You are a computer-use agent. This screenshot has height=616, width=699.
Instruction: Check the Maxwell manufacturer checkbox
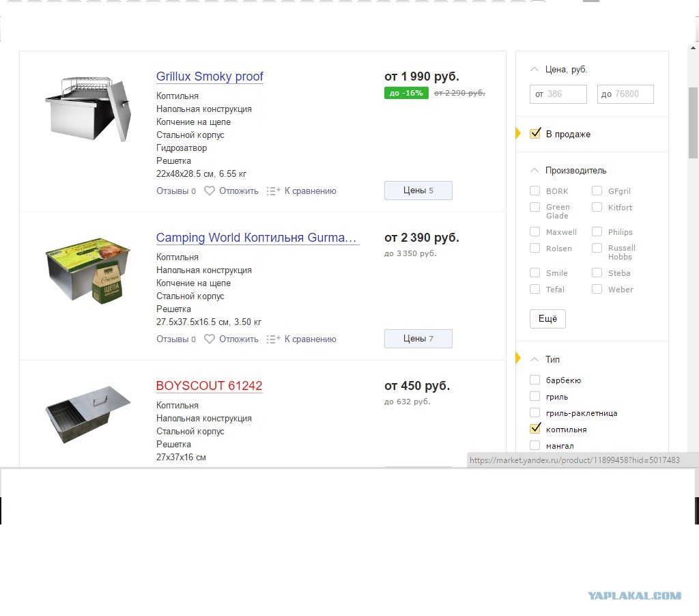534,232
